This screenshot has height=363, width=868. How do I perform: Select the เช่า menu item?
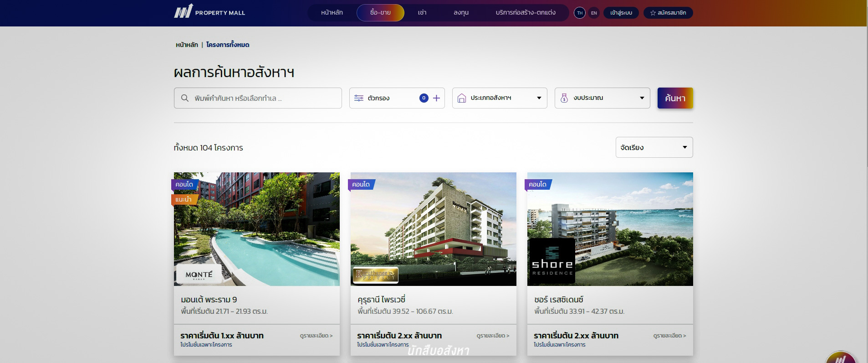[x=422, y=13]
